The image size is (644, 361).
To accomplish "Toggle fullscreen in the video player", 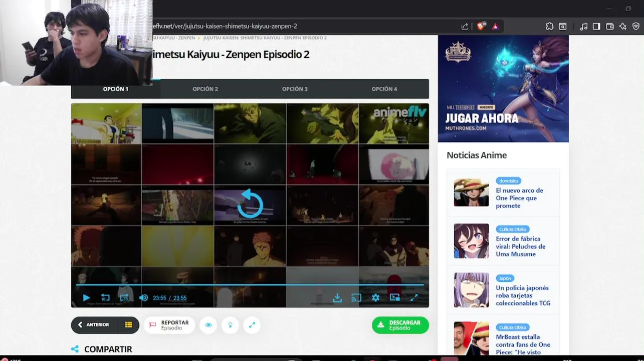I will [x=414, y=298].
